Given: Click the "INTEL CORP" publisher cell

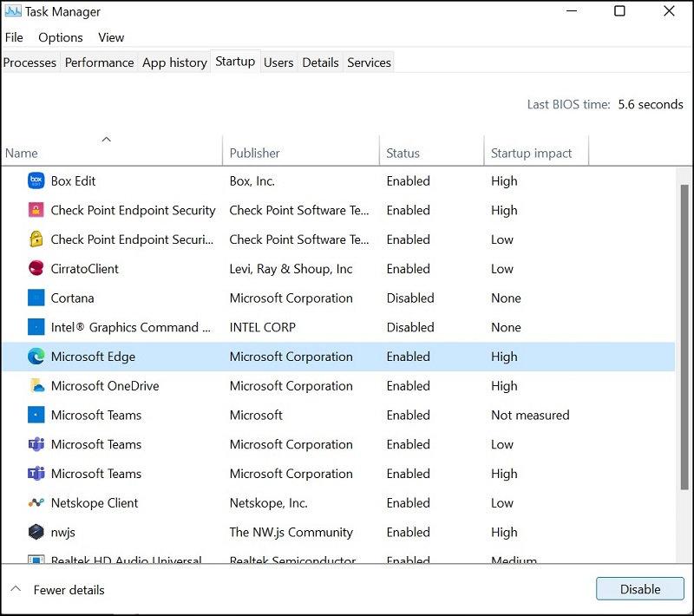Looking at the screenshot, I should (x=263, y=327).
